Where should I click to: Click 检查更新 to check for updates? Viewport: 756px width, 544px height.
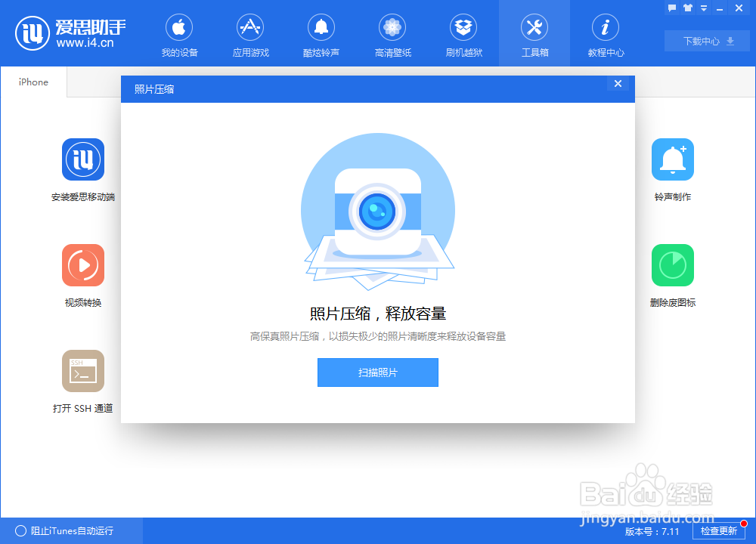(718, 530)
